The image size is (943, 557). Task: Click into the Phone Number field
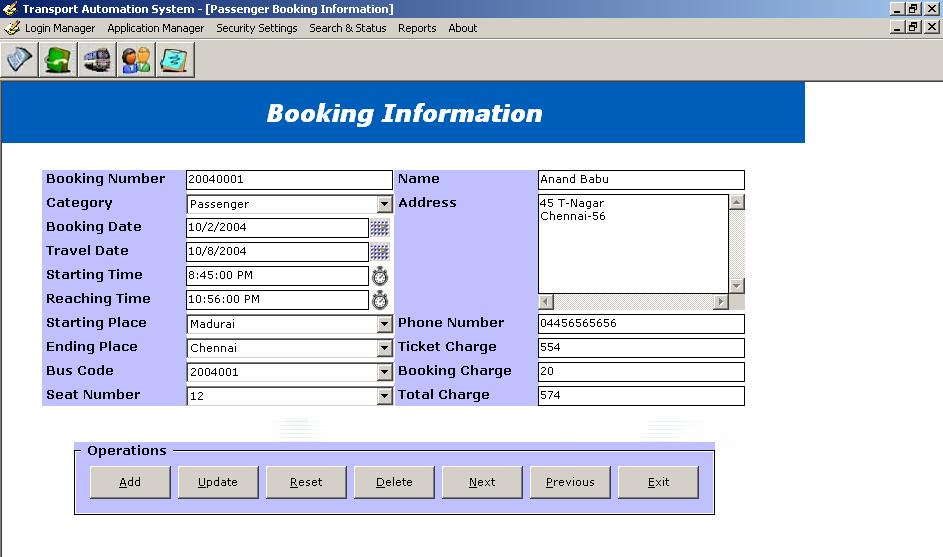(641, 324)
